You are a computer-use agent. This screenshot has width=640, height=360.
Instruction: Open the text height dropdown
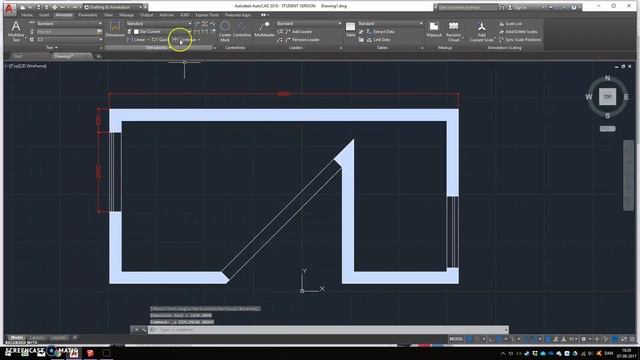[x=69, y=40]
